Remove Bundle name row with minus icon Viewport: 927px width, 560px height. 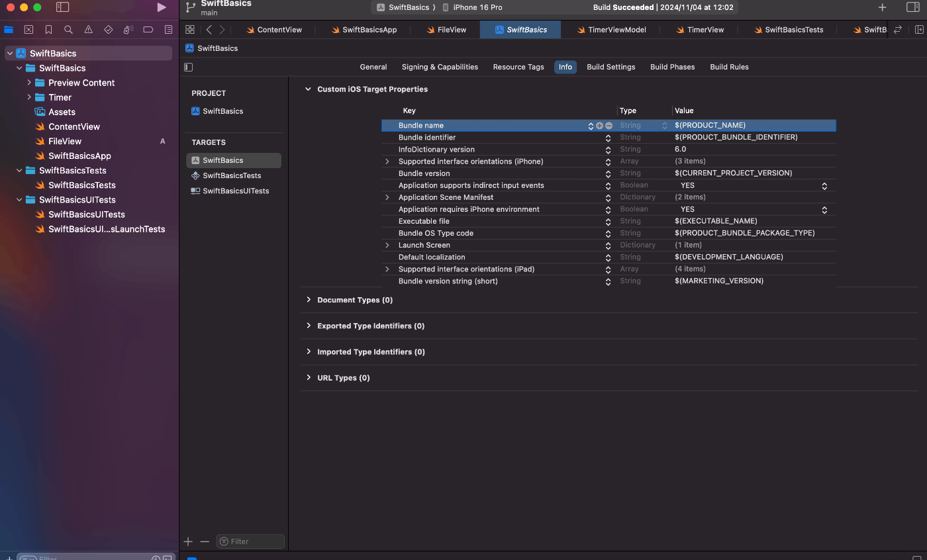[609, 126]
